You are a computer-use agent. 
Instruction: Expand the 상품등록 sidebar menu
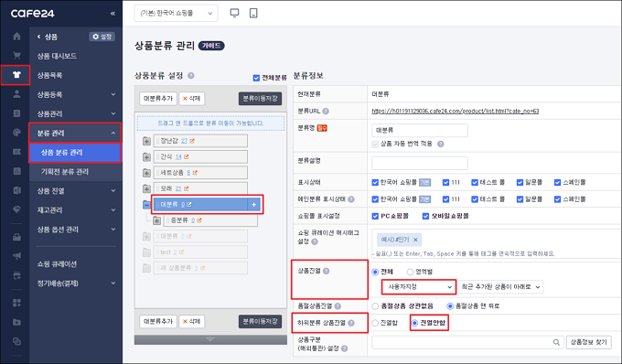click(75, 94)
